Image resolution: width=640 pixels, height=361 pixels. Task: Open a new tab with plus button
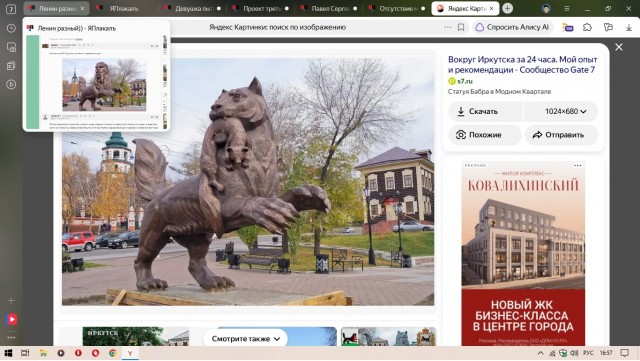[507, 8]
